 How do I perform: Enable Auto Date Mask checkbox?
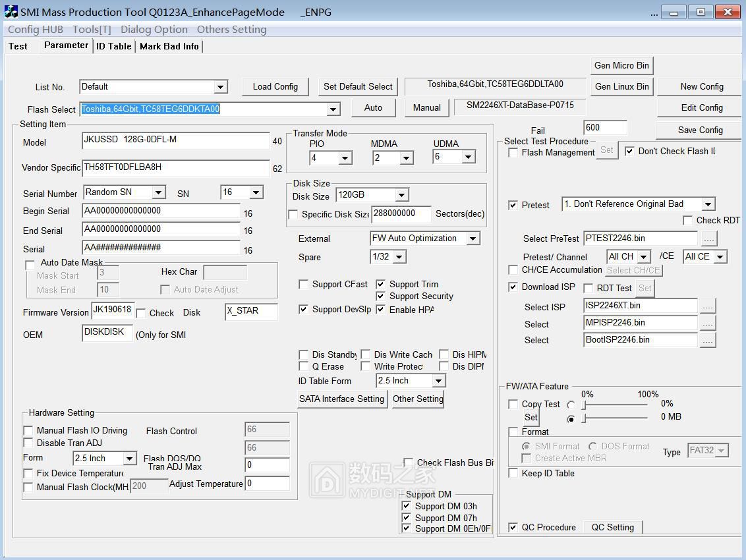(x=30, y=265)
